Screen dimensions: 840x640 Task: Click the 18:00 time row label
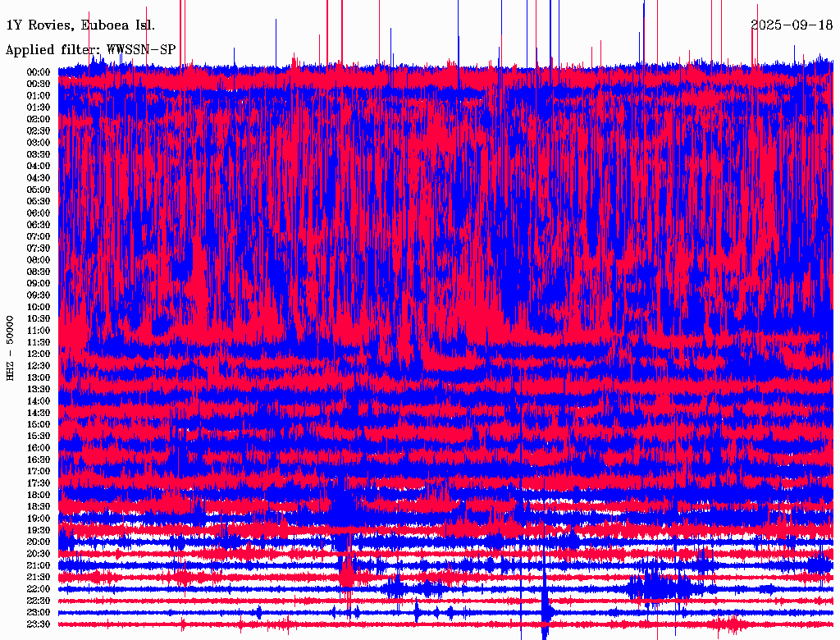[x=39, y=496]
